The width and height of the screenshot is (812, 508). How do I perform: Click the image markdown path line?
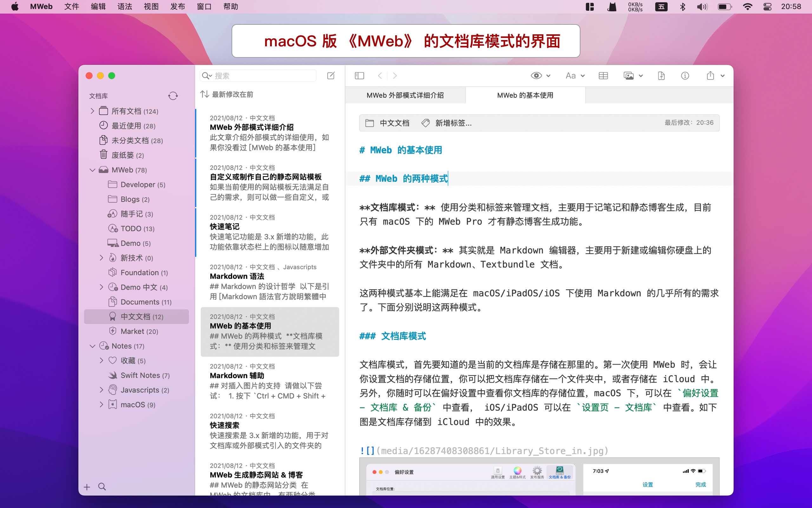[x=484, y=451]
